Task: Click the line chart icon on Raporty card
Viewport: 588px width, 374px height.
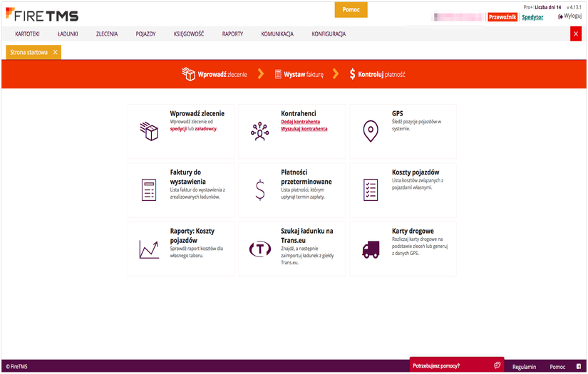Action: 149,249
